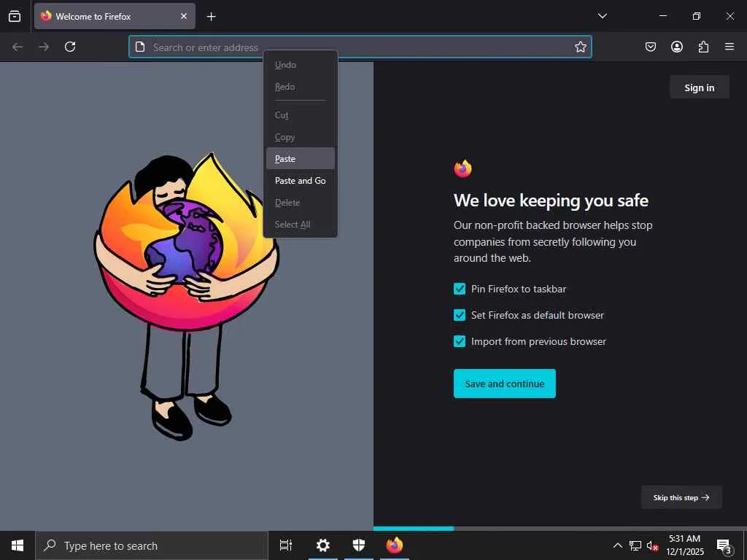Image resolution: width=747 pixels, height=560 pixels.
Task: Reload the current page
Action: pos(70,47)
